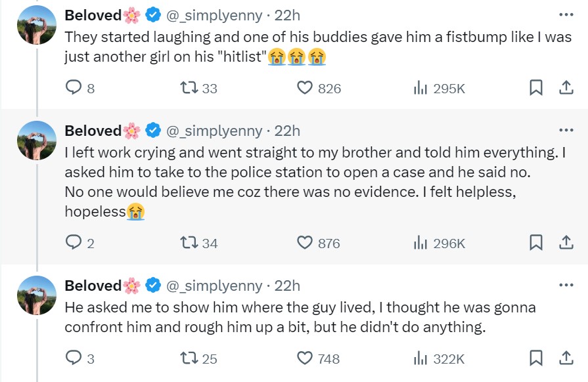588x382 pixels.
Task: Click Beloved's profile picture on the middle tweet
Action: [37, 140]
